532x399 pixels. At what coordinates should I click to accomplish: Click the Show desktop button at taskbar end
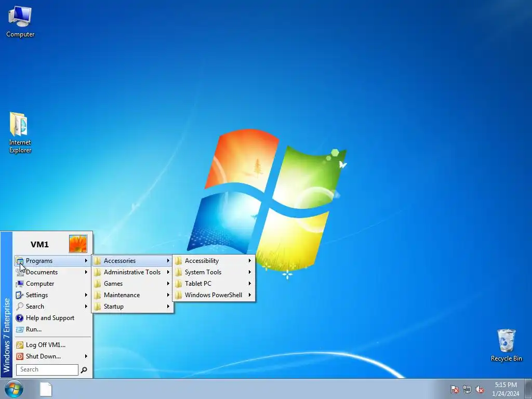[528, 389]
